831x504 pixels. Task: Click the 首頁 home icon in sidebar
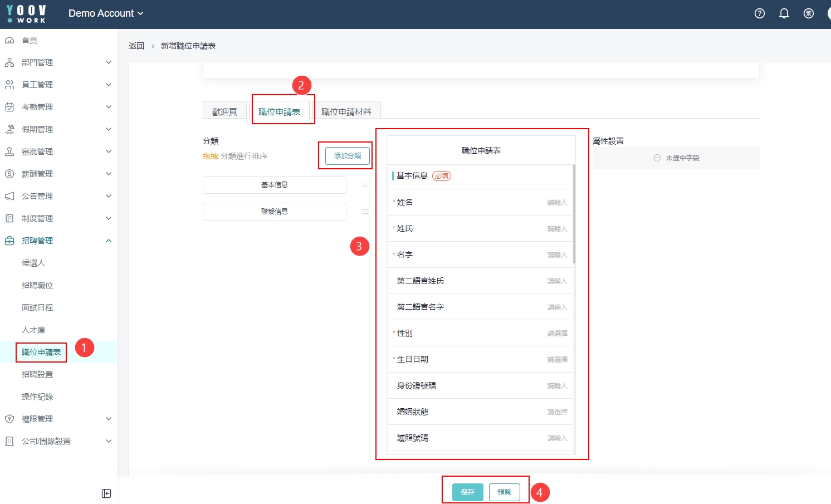[9, 40]
